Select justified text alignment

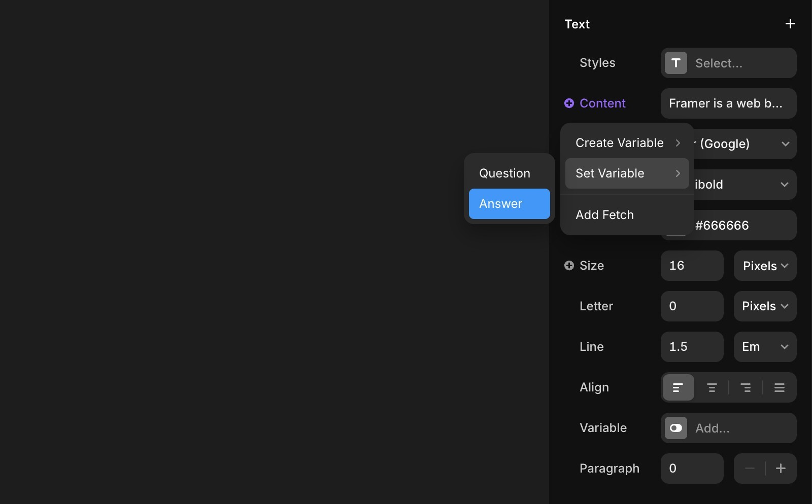click(780, 387)
